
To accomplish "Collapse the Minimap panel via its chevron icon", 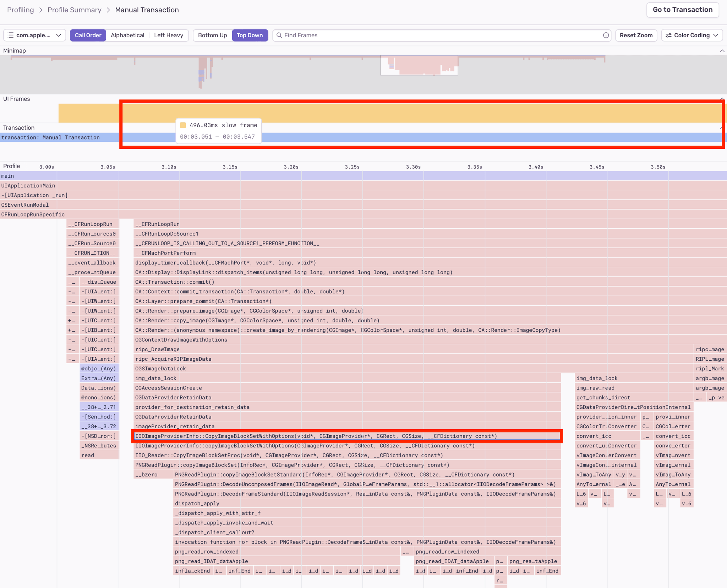I will [722, 50].
